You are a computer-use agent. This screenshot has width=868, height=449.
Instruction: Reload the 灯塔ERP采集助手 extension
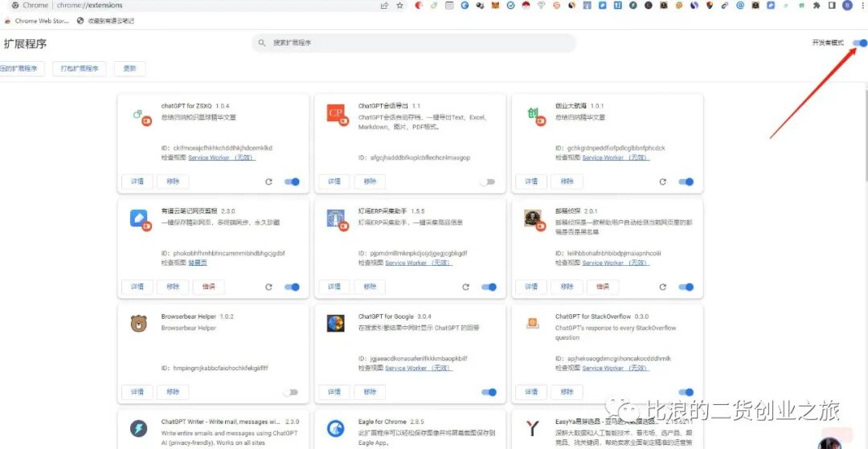click(x=465, y=287)
